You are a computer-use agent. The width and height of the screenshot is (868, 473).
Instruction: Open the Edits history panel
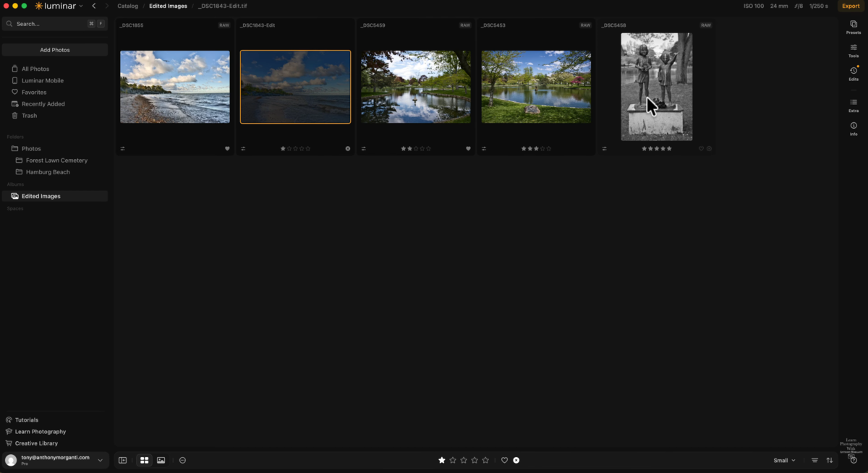point(854,73)
